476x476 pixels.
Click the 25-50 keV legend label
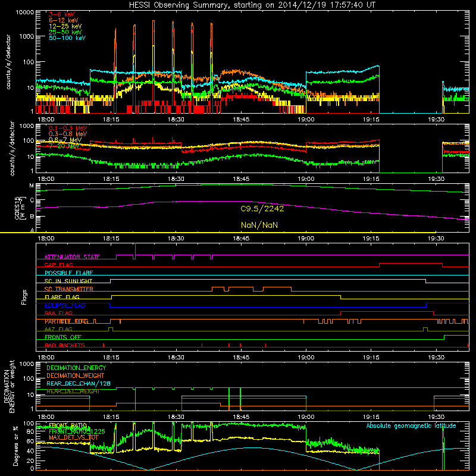tap(65, 32)
